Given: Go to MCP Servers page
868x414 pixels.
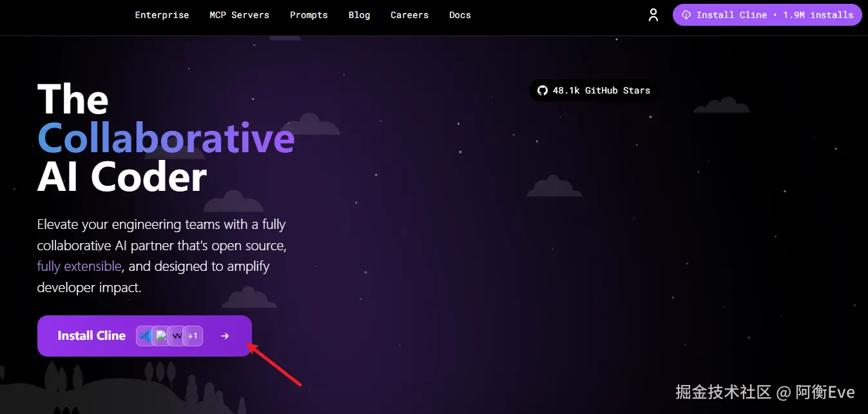Looking at the screenshot, I should (x=239, y=15).
